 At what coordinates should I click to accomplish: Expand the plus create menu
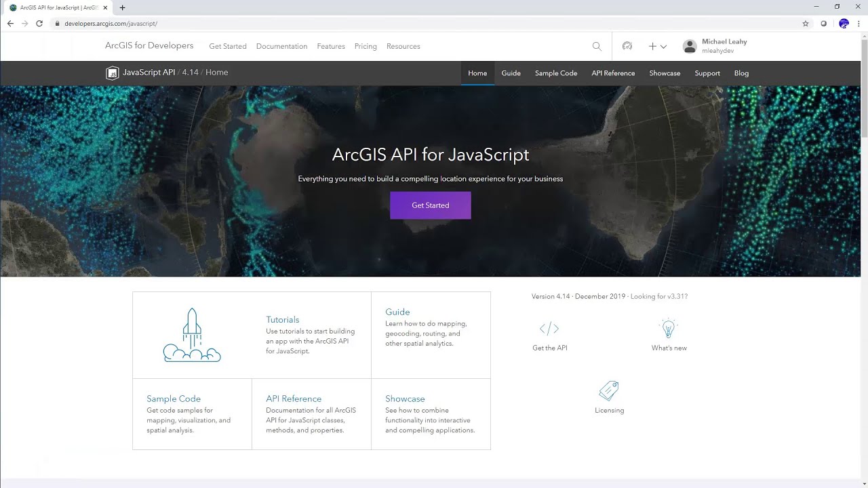point(657,46)
